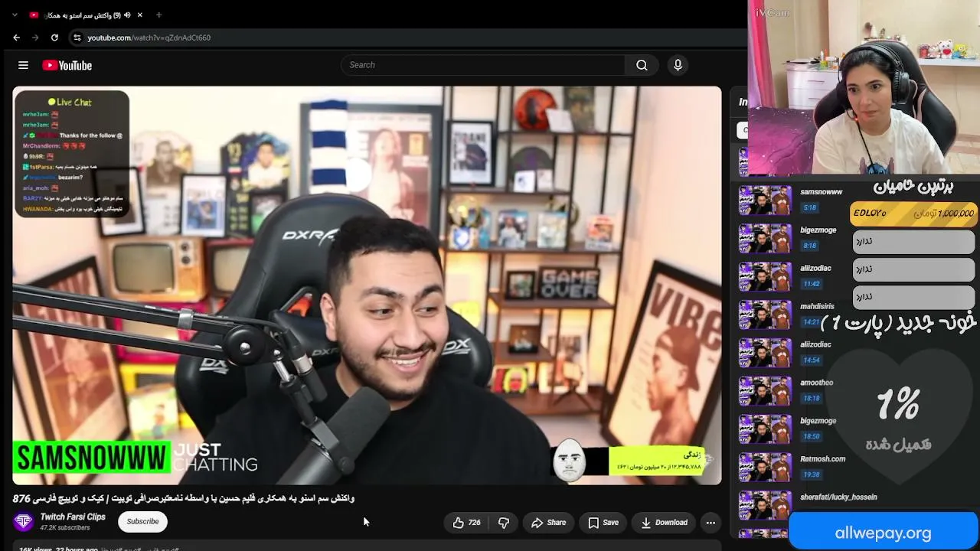The height and width of the screenshot is (551, 980).
Task: Open the Twitch Farsi Clips channel name link
Action: (x=73, y=517)
